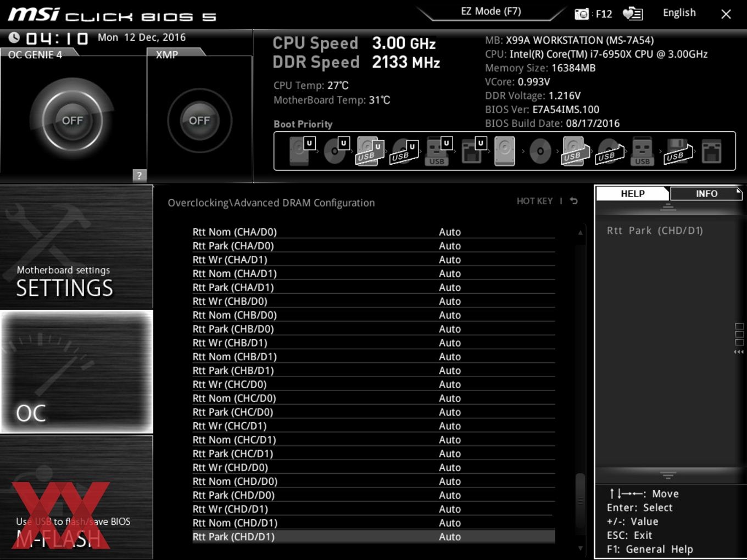This screenshot has height=560, width=747.
Task: Select the Rtt Park (CHD/D0) row
Action: (374, 495)
